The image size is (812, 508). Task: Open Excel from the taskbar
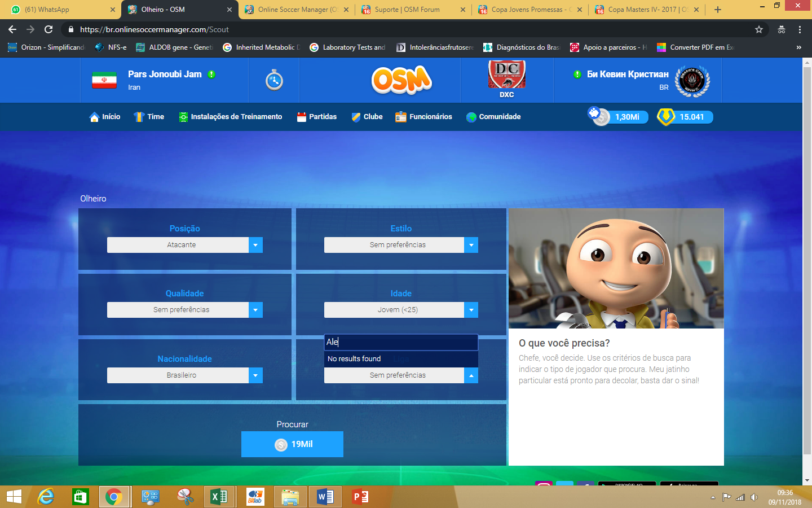[219, 497]
